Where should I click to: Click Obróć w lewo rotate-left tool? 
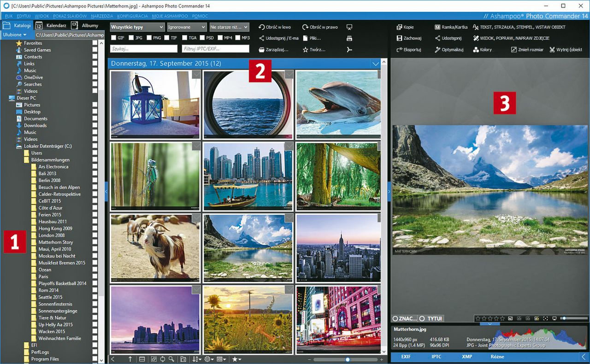[275, 27]
